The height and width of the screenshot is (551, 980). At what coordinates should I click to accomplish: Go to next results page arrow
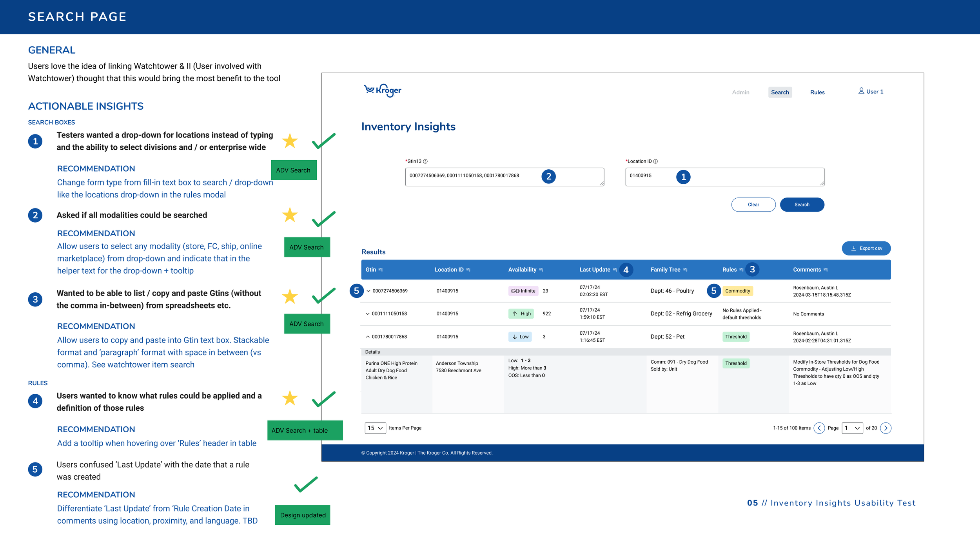pyautogui.click(x=886, y=428)
